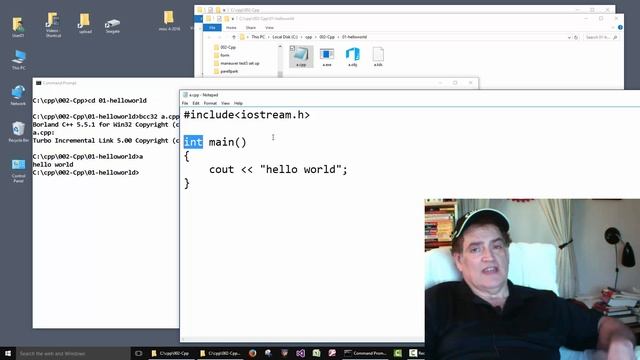This screenshot has height=360, width=640.
Task: Click the Task View taskbar icon
Action: tap(139, 353)
